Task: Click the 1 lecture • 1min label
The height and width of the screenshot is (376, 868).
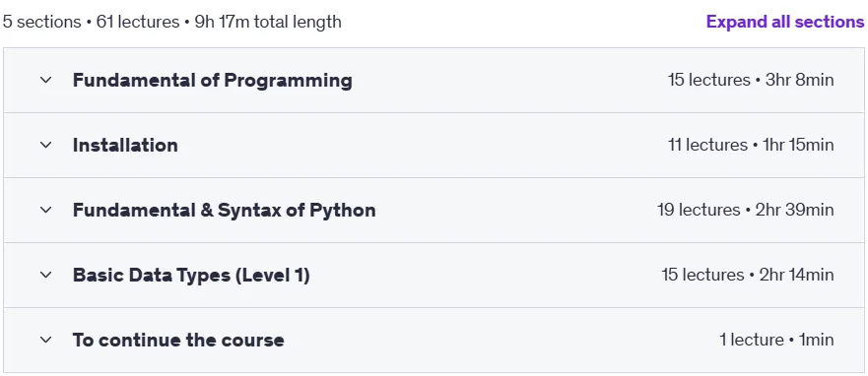Action: [776, 340]
